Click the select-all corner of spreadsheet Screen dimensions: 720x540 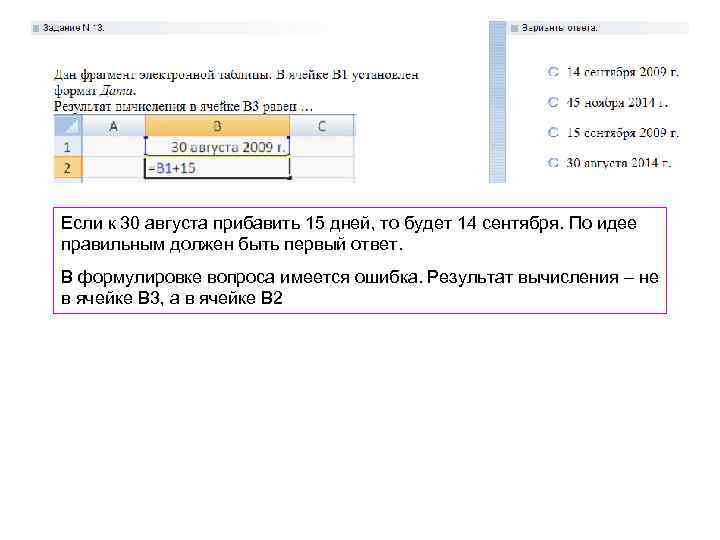(68, 126)
